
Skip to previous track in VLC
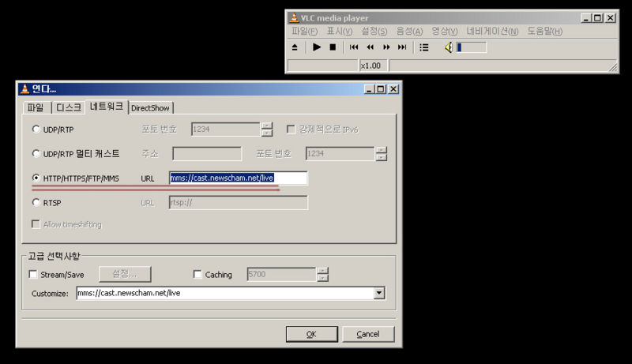(354, 47)
